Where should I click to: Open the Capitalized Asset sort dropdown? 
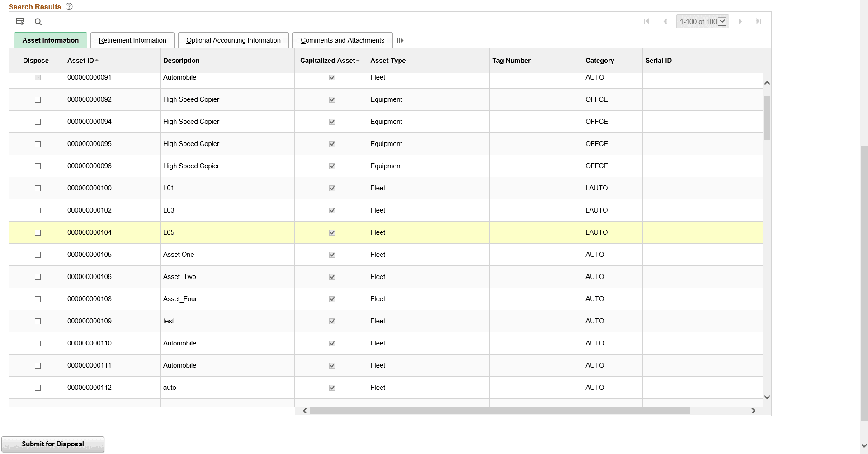[358, 60]
